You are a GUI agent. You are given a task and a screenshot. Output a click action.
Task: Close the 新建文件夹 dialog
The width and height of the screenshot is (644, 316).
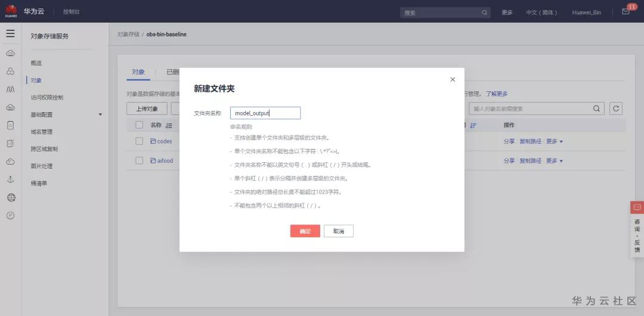point(453,79)
